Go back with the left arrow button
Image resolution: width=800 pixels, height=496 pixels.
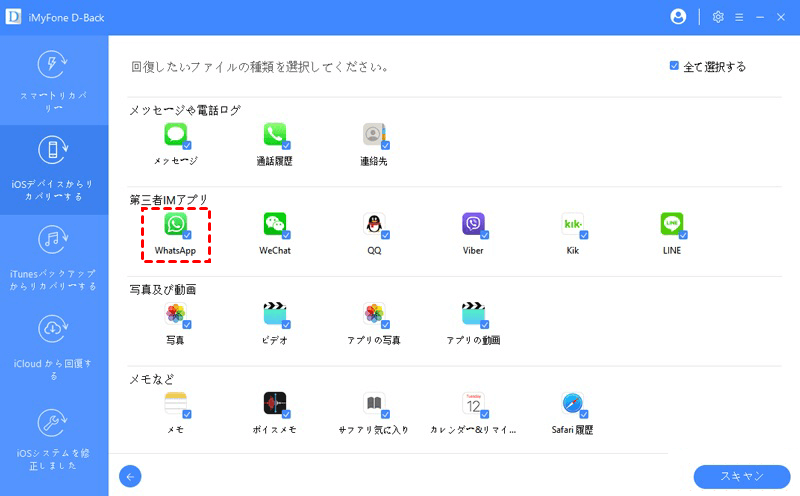tap(130, 476)
